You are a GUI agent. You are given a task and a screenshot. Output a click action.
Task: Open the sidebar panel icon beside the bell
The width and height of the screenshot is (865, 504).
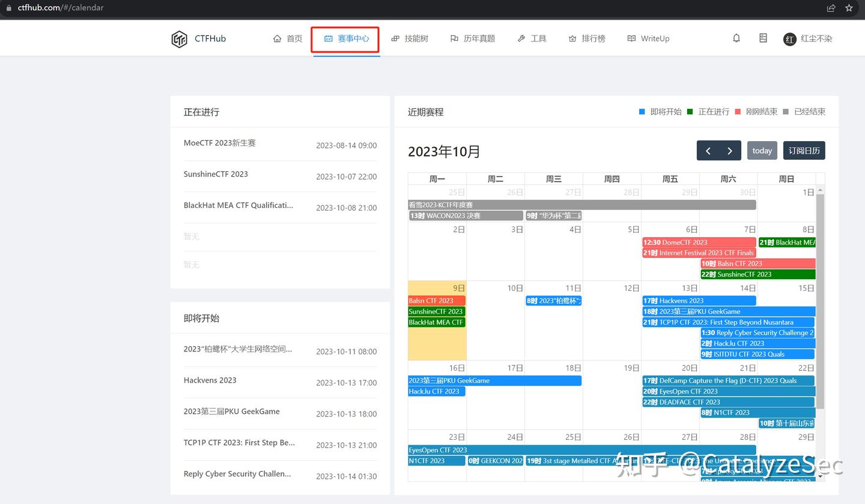[x=763, y=38]
